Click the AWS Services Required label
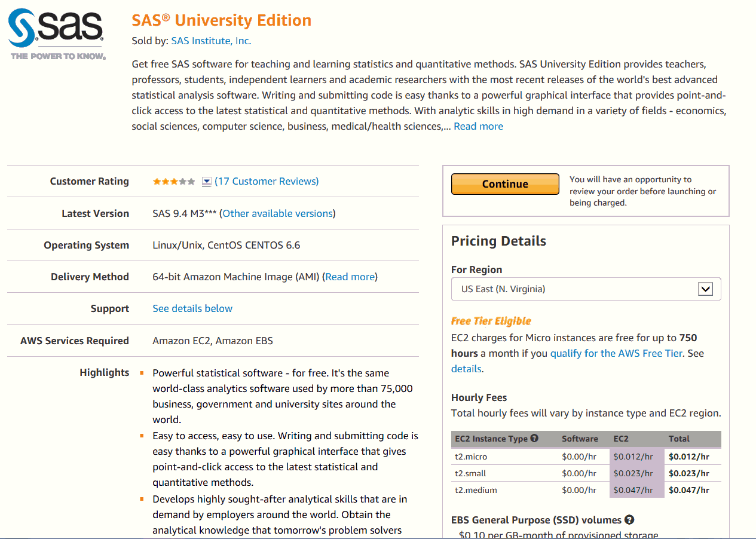The image size is (756, 539). (x=75, y=341)
